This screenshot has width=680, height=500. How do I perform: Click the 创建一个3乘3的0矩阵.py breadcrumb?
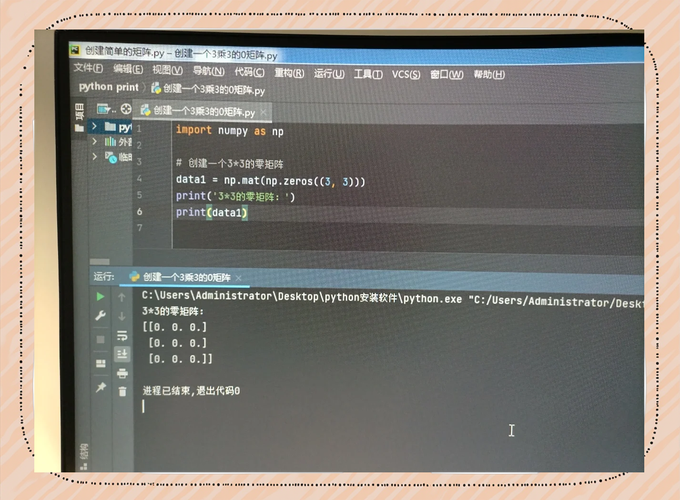pyautogui.click(x=208, y=89)
